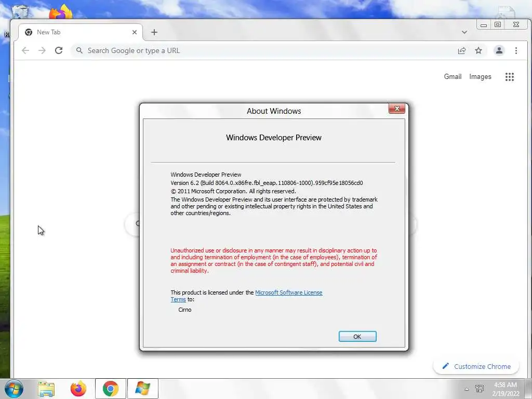Launch Firefox from the taskbar
This screenshot has height=399, width=532.
pos(78,389)
